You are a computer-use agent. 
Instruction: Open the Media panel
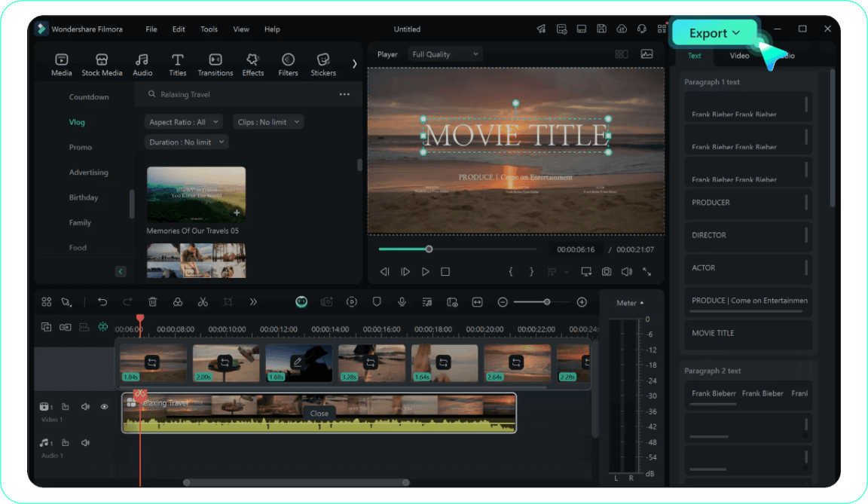click(x=62, y=64)
